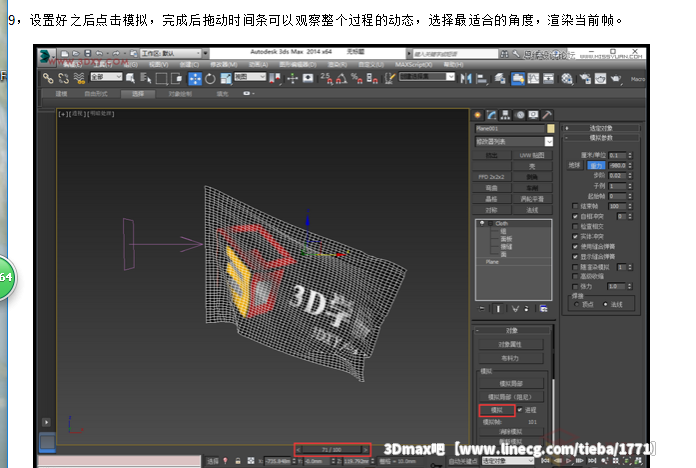
Task: Click the Plane001 object color swatch
Action: click(550, 128)
